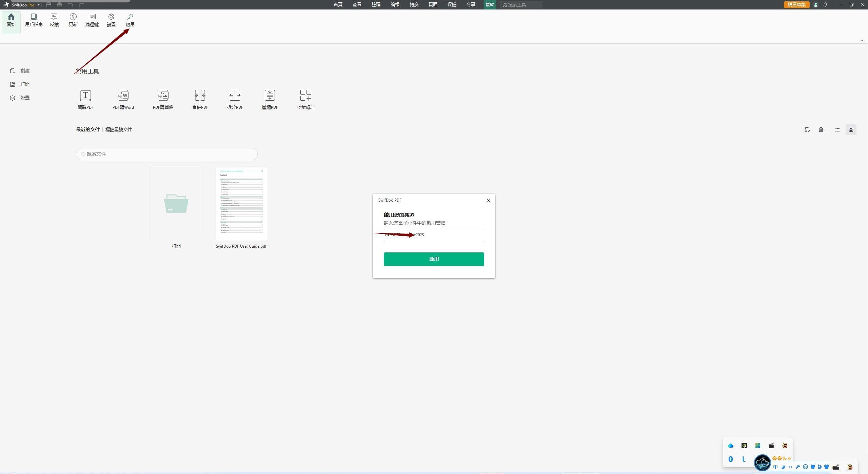
Task: Open the user account icon
Action: (816, 5)
